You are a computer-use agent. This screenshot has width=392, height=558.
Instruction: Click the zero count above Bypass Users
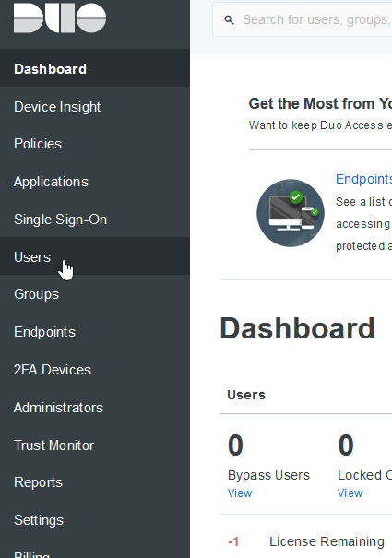click(235, 445)
